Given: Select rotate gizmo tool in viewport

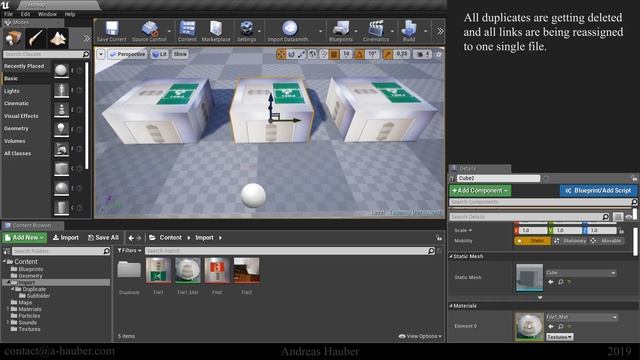Looking at the screenshot, I should tap(291, 54).
